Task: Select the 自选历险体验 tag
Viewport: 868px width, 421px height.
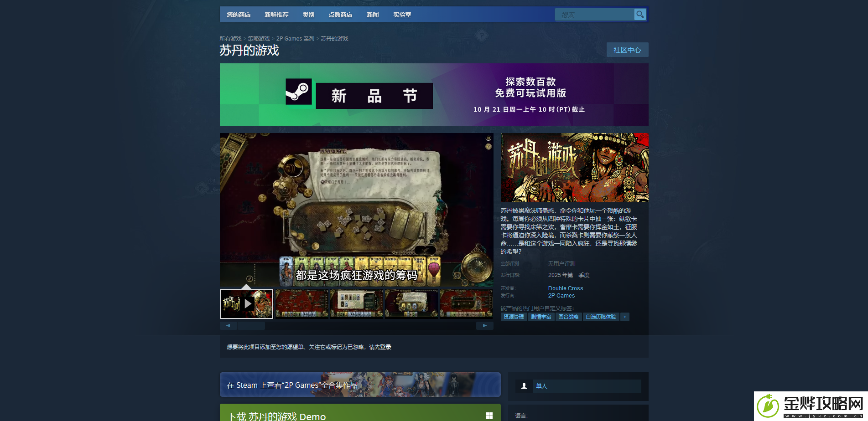Action: pyautogui.click(x=601, y=317)
